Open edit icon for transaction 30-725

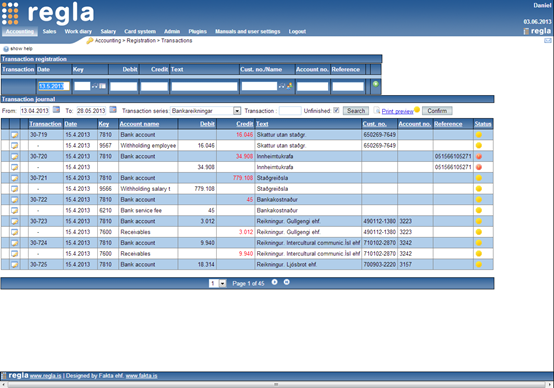tap(14, 264)
